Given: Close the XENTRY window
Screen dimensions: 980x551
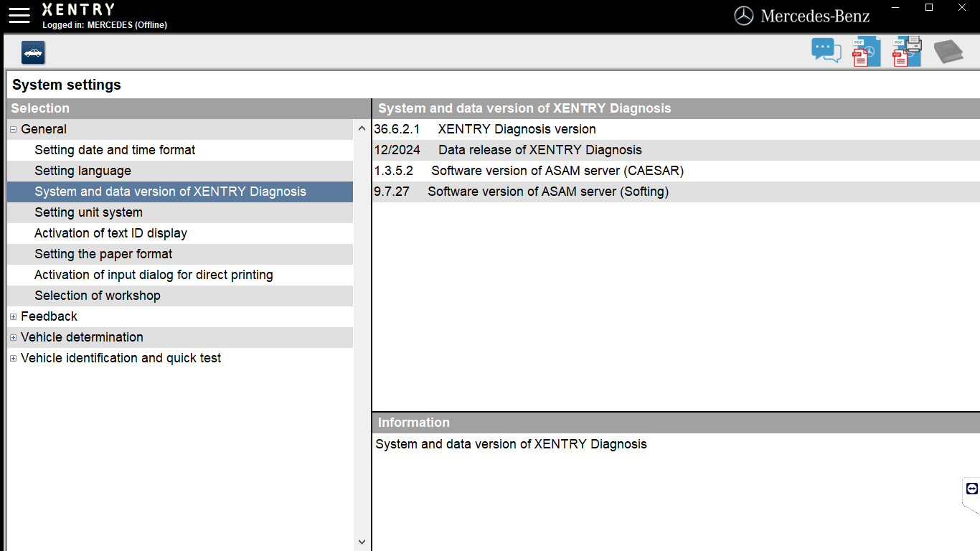Looking at the screenshot, I should pyautogui.click(x=962, y=7).
